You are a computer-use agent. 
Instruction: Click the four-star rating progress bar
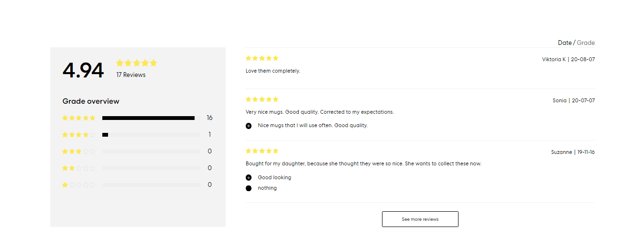[151, 135]
